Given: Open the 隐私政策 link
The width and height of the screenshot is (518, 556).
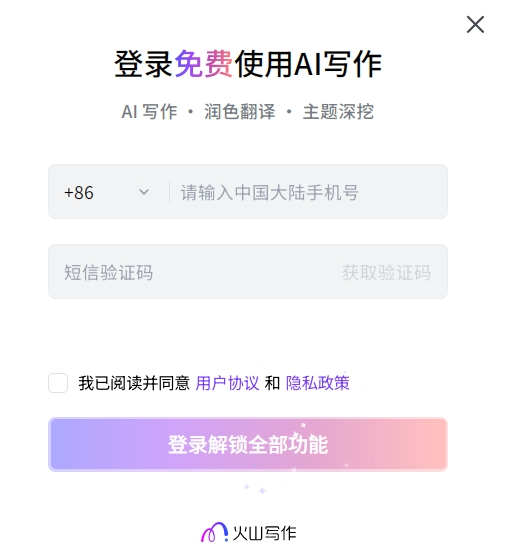Looking at the screenshot, I should tap(318, 383).
